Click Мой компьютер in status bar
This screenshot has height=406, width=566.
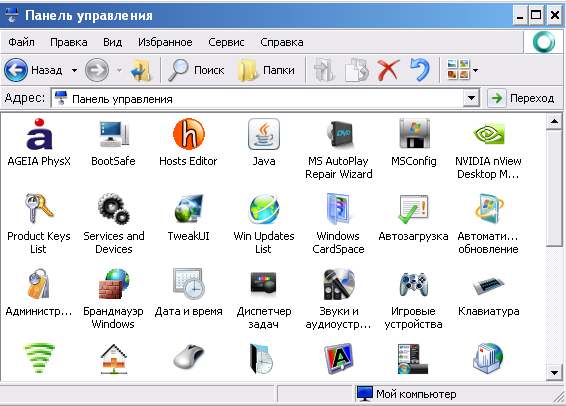point(407,394)
